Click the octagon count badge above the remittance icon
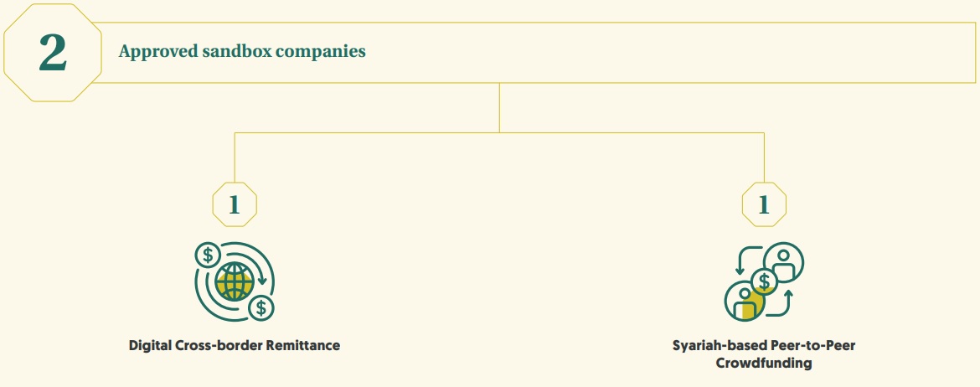The image size is (980, 387). 235,204
